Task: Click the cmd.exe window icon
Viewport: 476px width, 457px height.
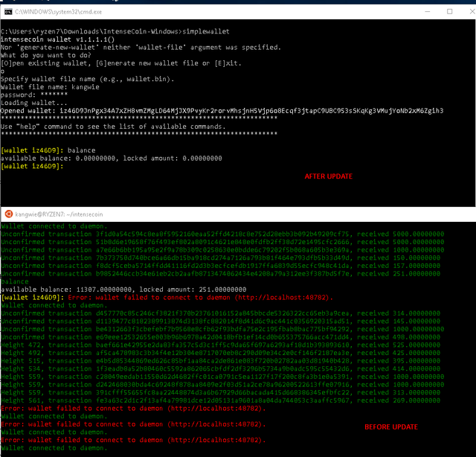Action: (8, 12)
